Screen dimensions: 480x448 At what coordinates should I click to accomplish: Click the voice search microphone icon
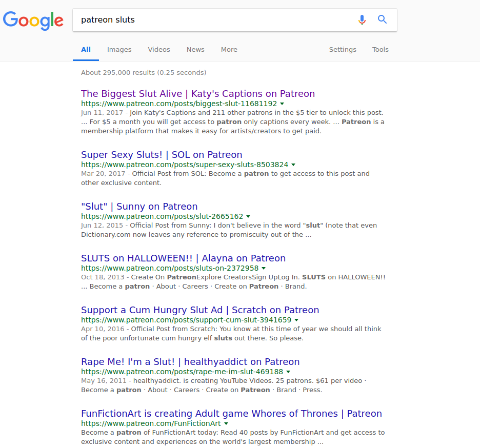(362, 20)
